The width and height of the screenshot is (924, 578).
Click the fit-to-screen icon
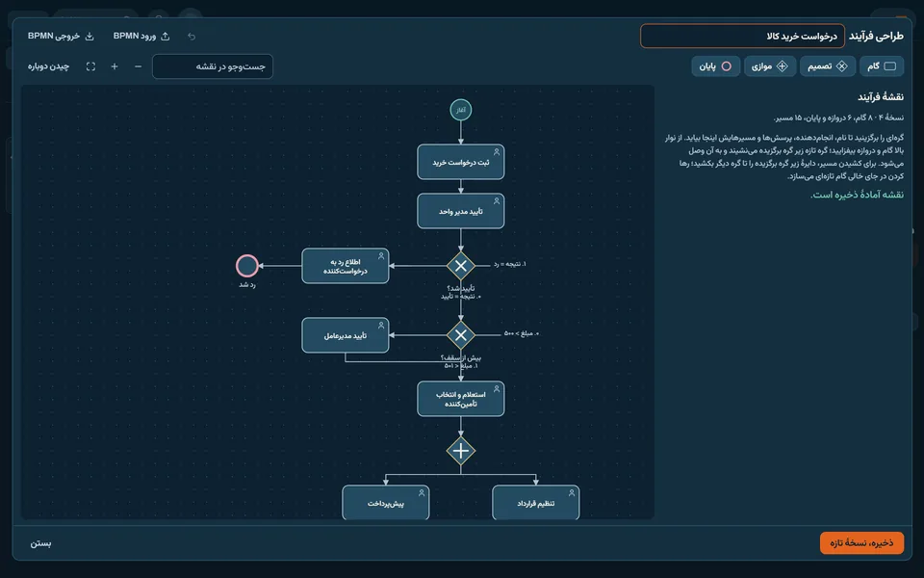[x=90, y=66]
